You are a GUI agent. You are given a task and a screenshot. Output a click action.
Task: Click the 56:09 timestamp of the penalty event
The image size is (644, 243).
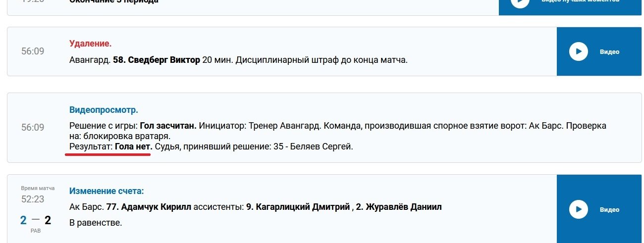pos(33,51)
